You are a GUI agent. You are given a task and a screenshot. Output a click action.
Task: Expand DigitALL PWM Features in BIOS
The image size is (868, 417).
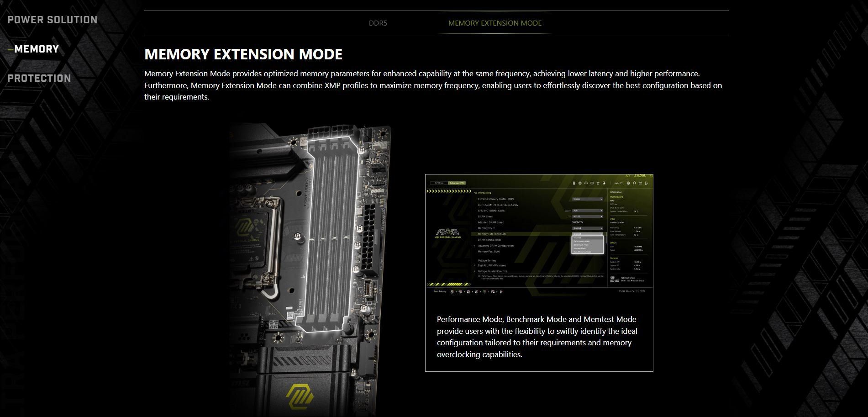[x=490, y=265]
